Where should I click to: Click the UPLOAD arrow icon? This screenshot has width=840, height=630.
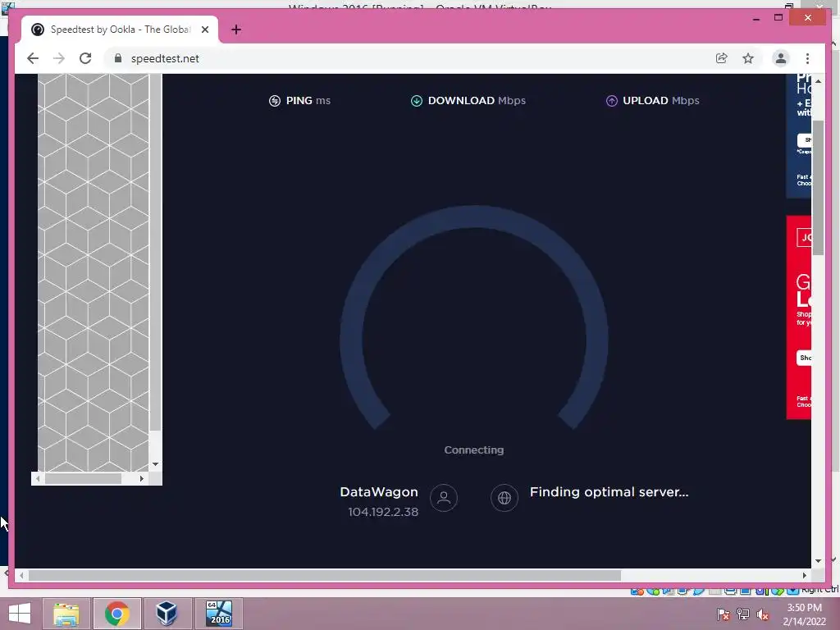click(612, 101)
